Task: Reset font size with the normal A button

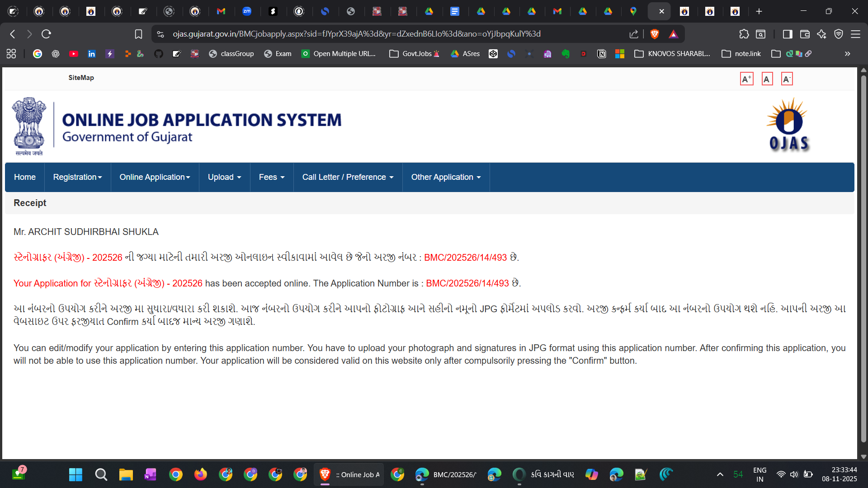Action: pos(767,79)
